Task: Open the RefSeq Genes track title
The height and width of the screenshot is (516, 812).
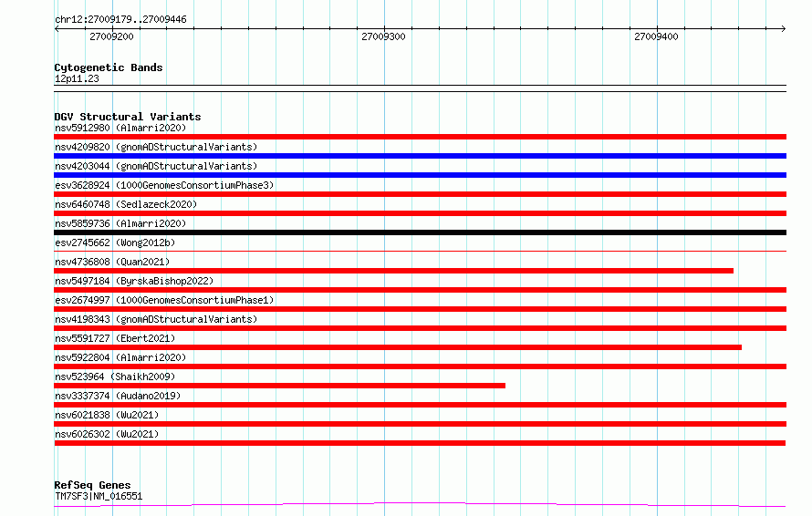Action: 92,485
